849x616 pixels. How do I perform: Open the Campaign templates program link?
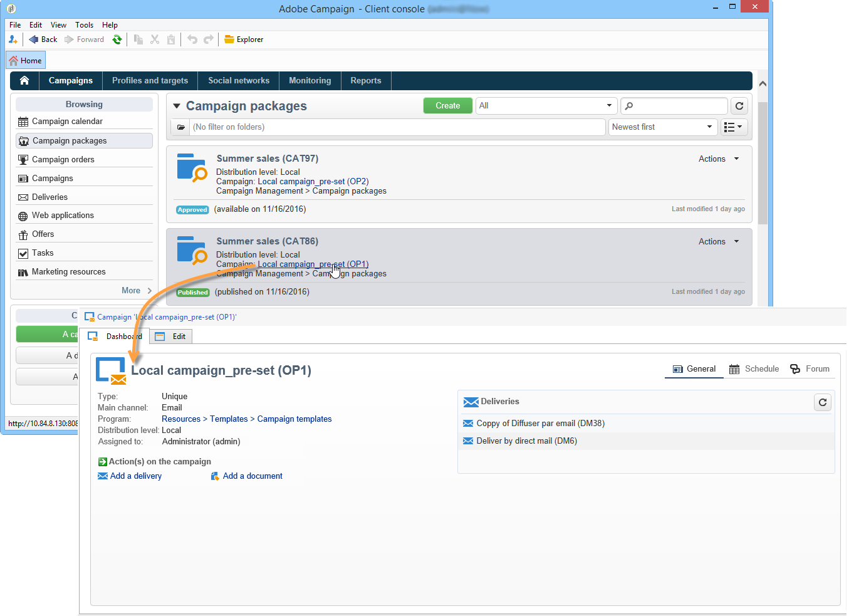coord(294,419)
